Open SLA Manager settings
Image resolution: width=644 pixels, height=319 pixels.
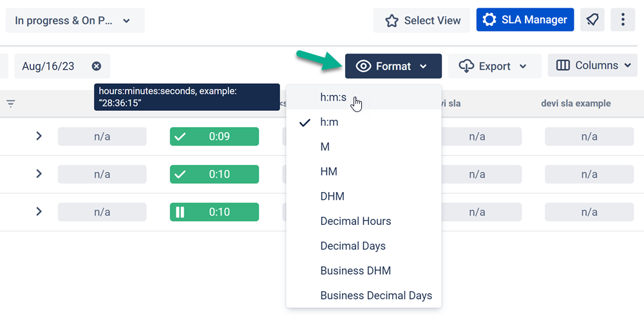tap(525, 20)
